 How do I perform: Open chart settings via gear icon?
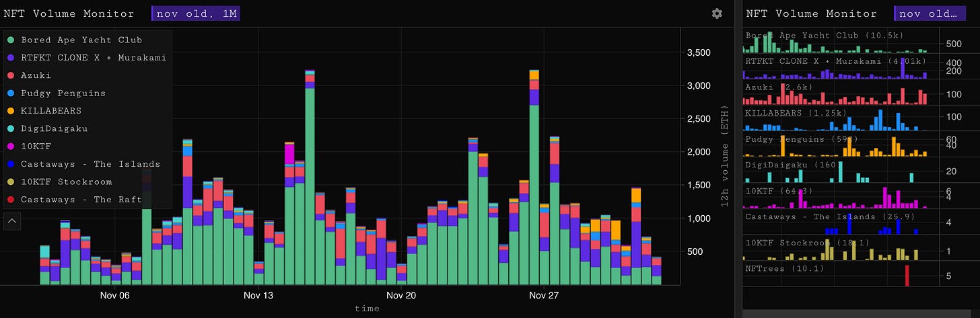click(717, 13)
